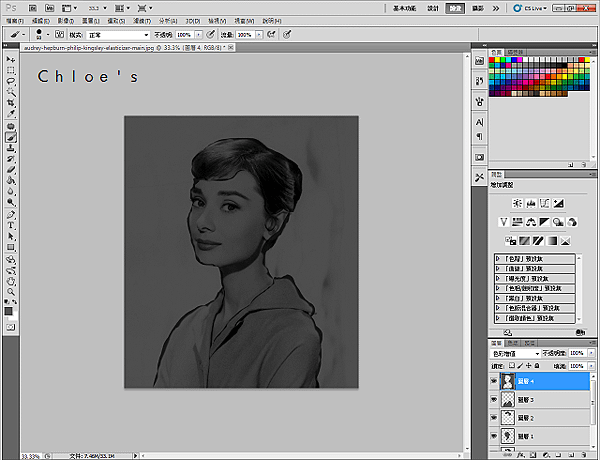Screen dimensions: 600x460
Task: Select the Move tool
Action: [11, 60]
